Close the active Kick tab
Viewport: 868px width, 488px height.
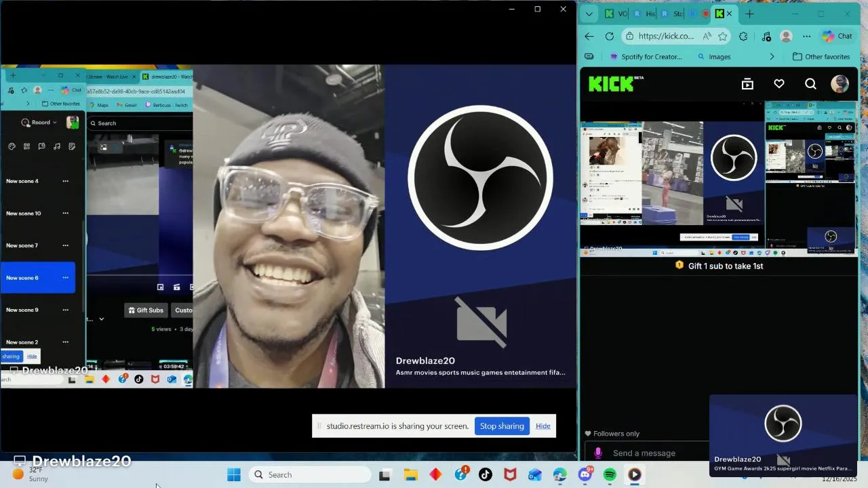coord(729,14)
